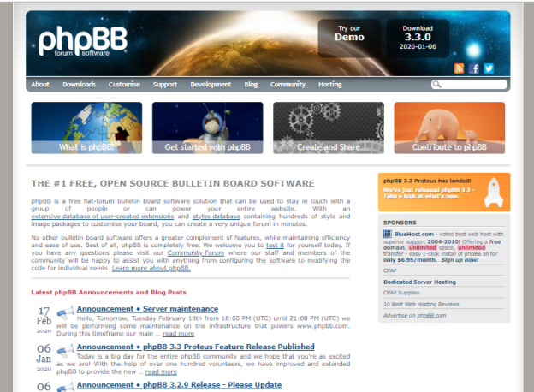Click the SPONSORS heading text

click(400, 223)
